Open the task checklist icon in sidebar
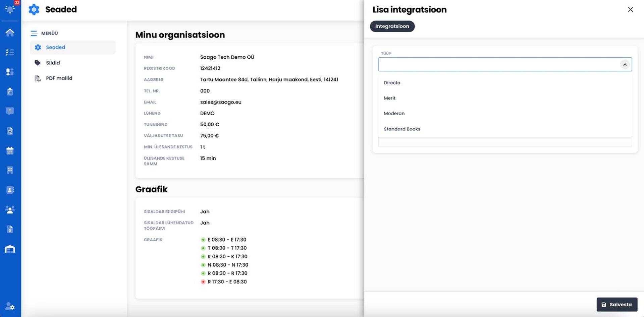The image size is (644, 317). pos(10,52)
